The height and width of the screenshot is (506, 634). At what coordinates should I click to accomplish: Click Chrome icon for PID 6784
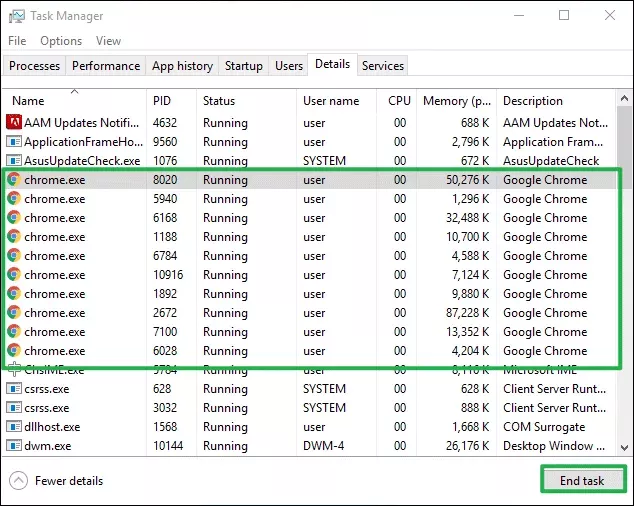(x=14, y=255)
